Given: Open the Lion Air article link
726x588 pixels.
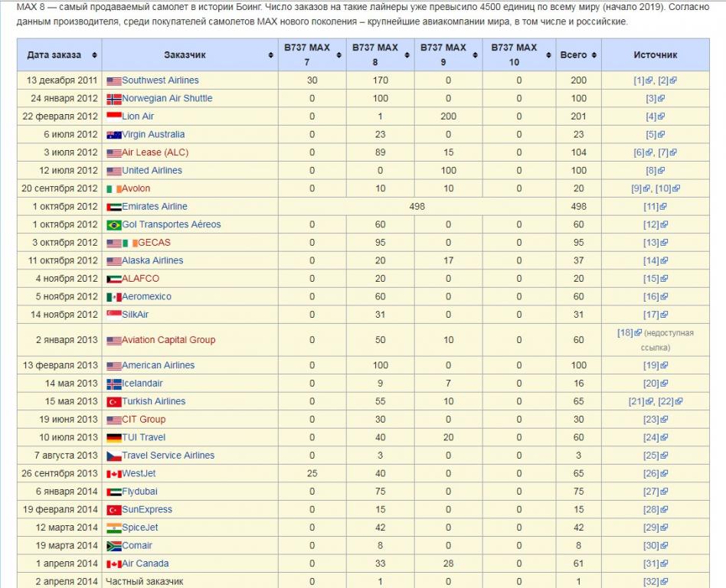Looking at the screenshot, I should tap(138, 116).
